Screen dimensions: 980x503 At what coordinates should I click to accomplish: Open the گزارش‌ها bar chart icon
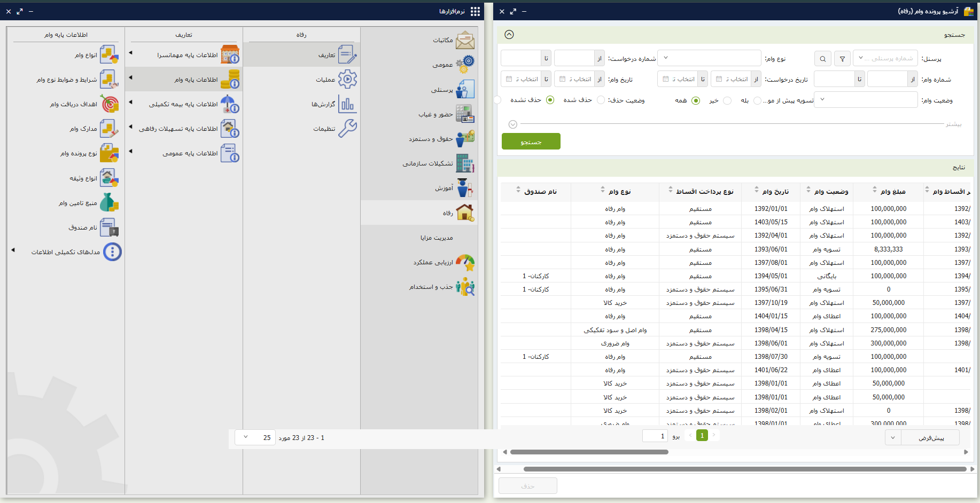pyautogui.click(x=347, y=104)
